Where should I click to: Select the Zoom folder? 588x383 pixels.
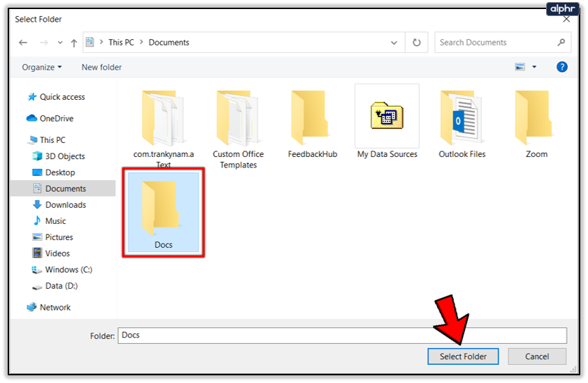tap(536, 123)
